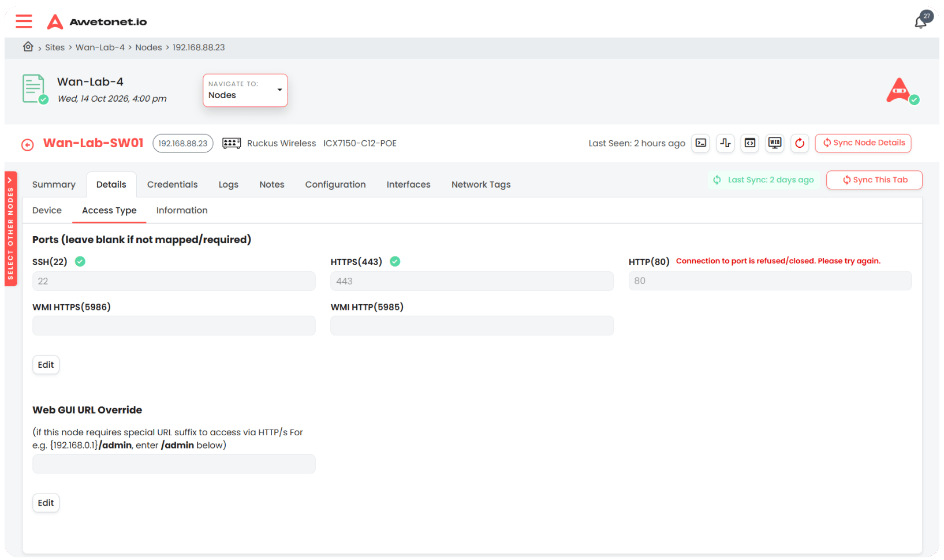
Task: Click Wan-Lab-4 breadcrumb link
Action: (x=100, y=47)
